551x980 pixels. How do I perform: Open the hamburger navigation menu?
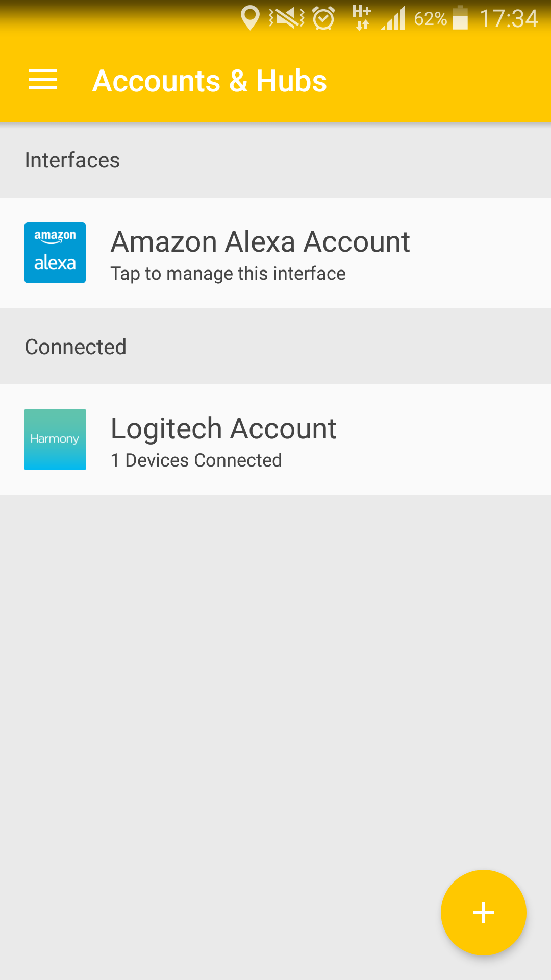pyautogui.click(x=43, y=80)
